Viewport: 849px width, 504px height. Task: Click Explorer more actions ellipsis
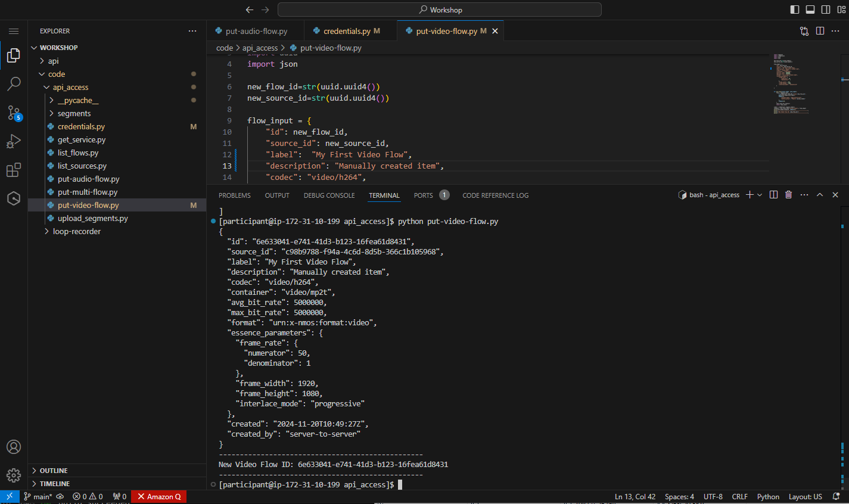[x=192, y=31]
